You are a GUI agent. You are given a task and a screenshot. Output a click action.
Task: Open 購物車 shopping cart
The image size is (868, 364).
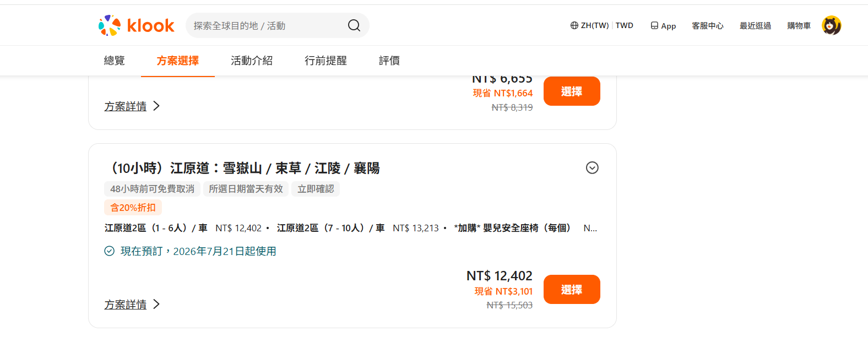tap(799, 25)
